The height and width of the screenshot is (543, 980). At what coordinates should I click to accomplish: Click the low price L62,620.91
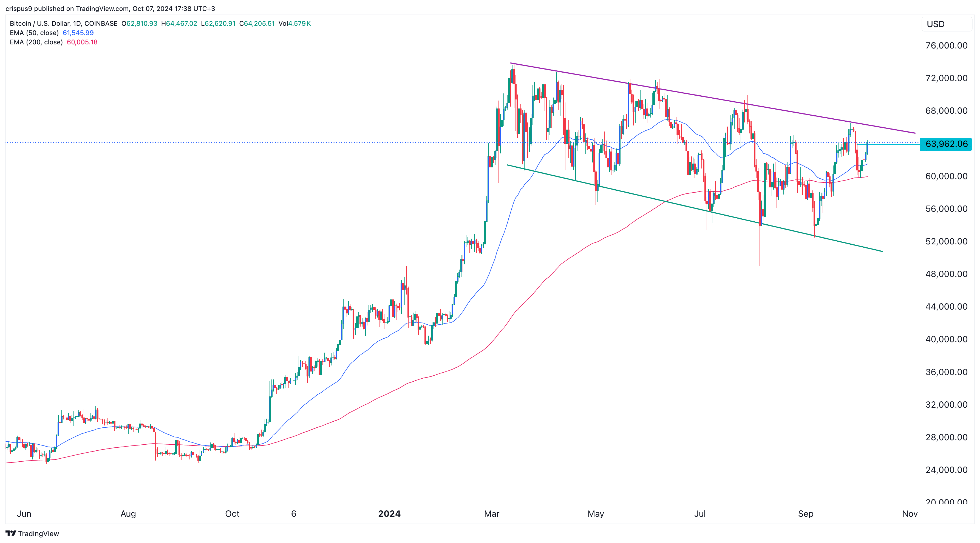[x=218, y=24]
